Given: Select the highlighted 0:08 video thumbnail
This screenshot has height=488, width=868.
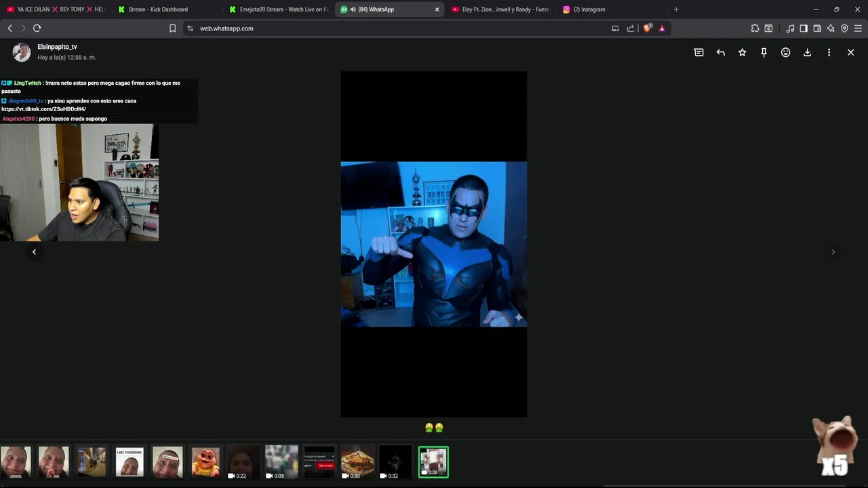Looking at the screenshot, I should click(x=433, y=462).
